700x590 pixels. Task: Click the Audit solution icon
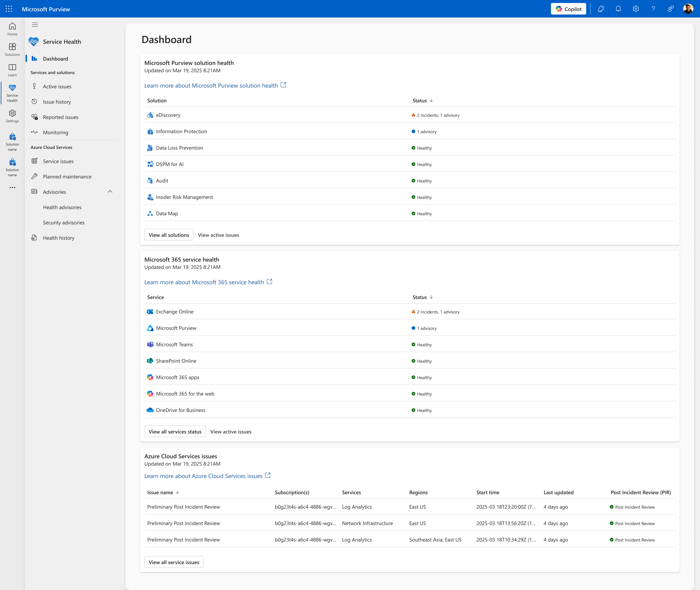tap(150, 181)
